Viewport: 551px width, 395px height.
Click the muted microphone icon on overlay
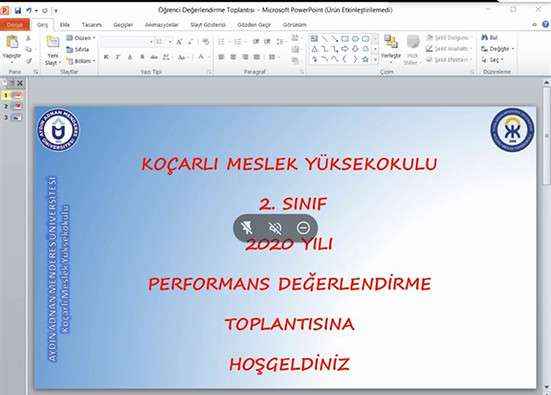coord(247,228)
